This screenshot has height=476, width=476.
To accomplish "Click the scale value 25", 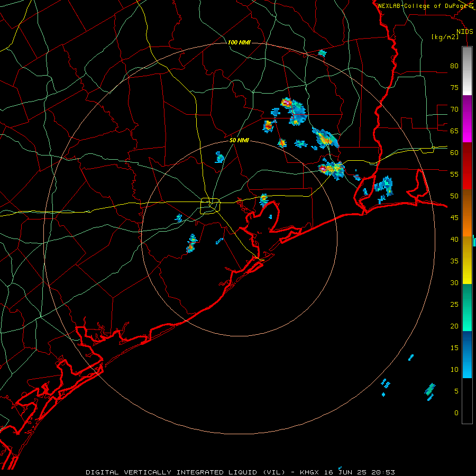I will point(454,304).
